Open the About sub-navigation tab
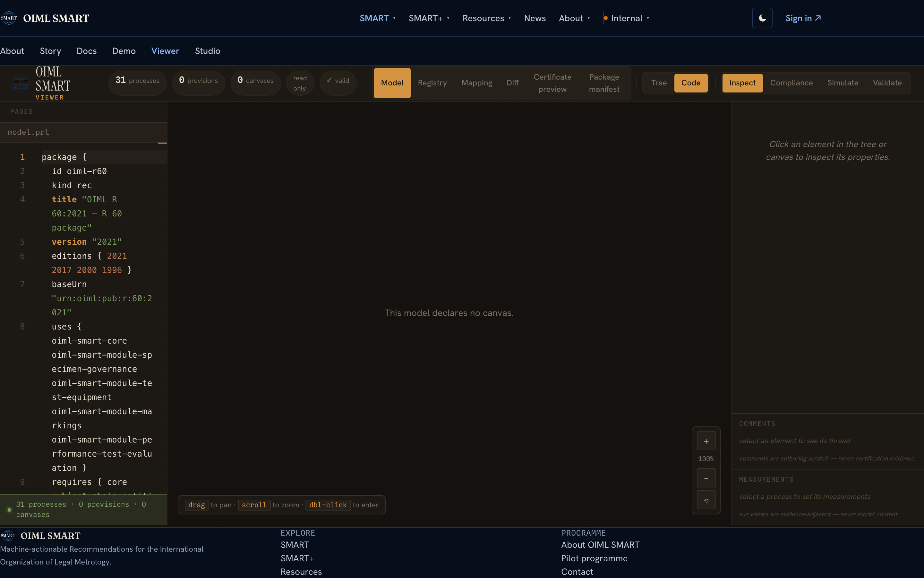The image size is (924, 578). pos(12,51)
